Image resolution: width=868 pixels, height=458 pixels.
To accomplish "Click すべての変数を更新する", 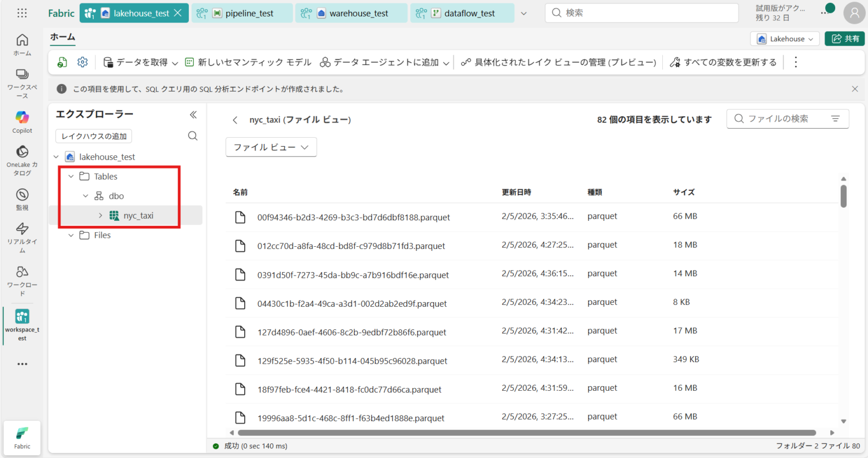I will click(723, 62).
